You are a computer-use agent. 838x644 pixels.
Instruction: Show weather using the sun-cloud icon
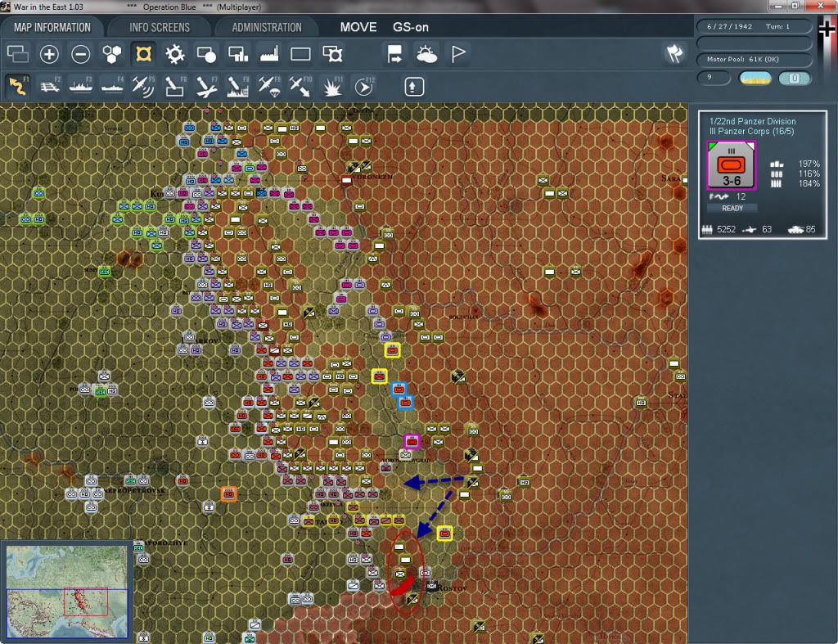pos(426,54)
